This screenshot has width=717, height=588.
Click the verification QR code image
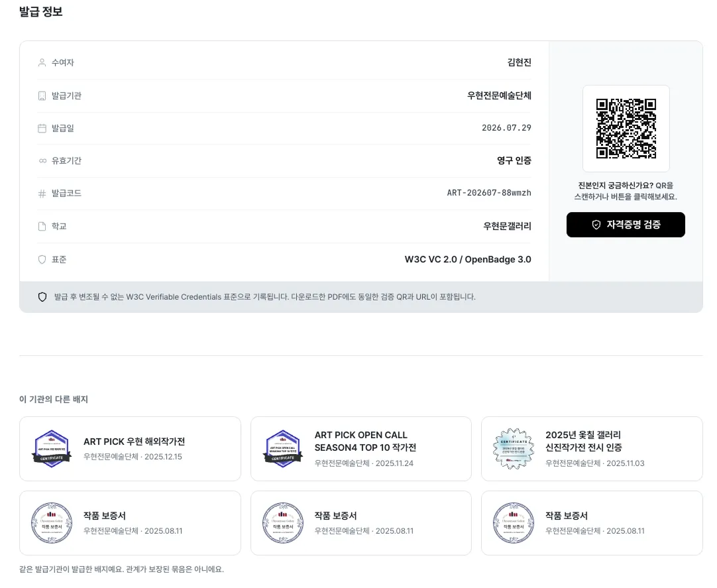(626, 129)
